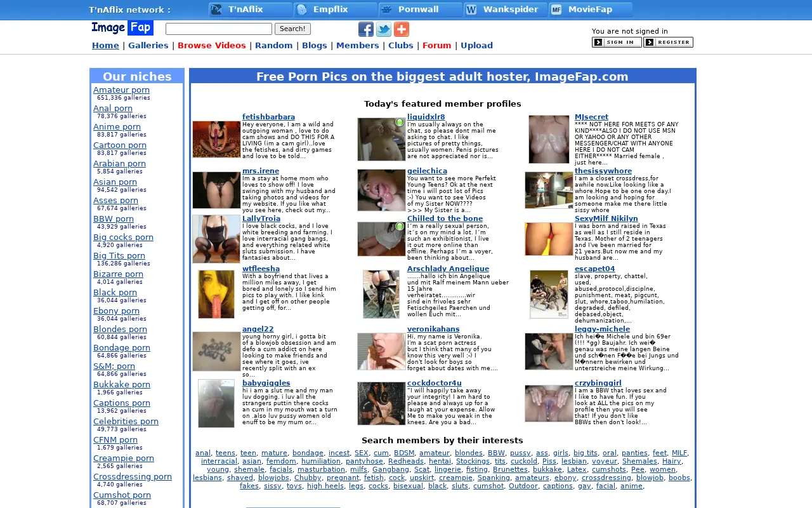Focus the search text field

pyautogui.click(x=219, y=29)
